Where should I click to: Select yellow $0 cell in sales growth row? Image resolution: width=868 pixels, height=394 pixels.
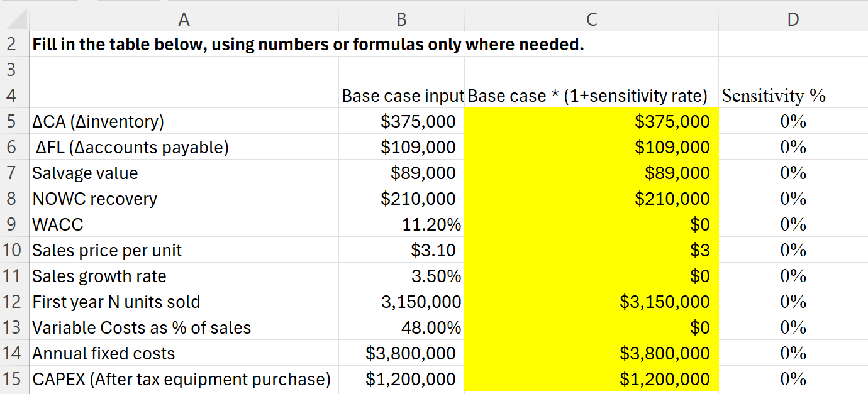click(x=591, y=276)
